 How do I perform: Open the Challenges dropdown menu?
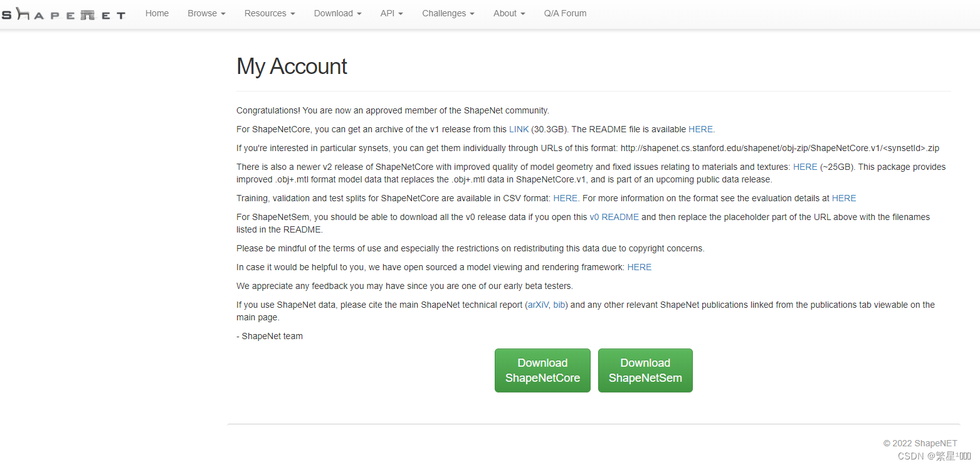(x=448, y=13)
